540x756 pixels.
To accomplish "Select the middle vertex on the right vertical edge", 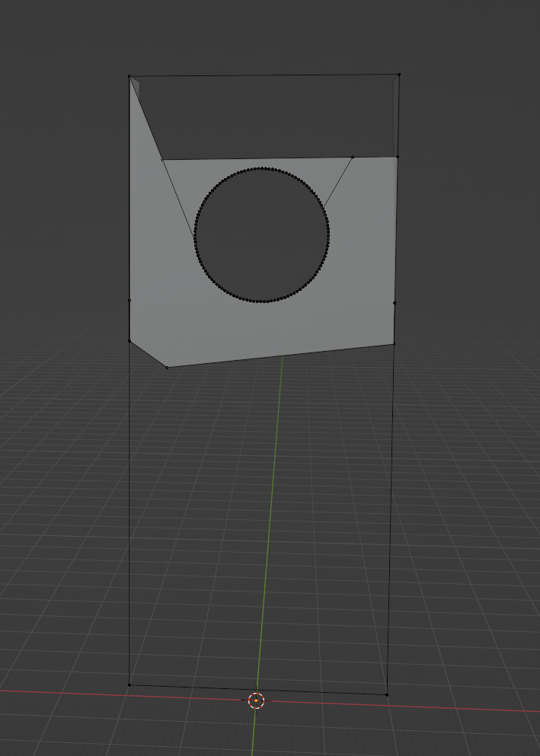I will (395, 303).
